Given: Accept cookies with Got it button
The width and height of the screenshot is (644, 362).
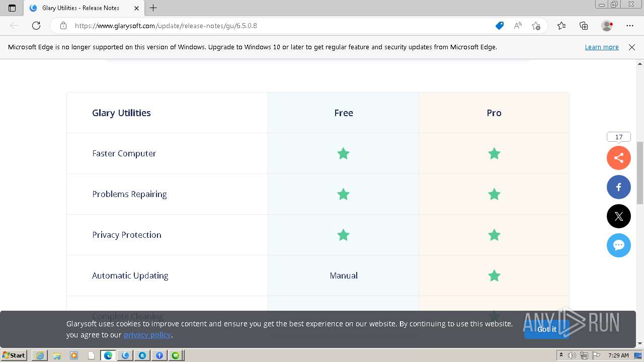Looking at the screenshot, I should 547,329.
